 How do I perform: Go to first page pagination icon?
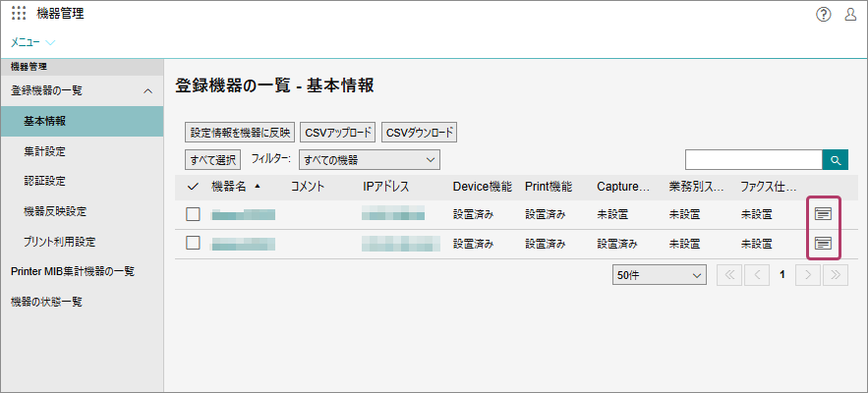click(729, 274)
